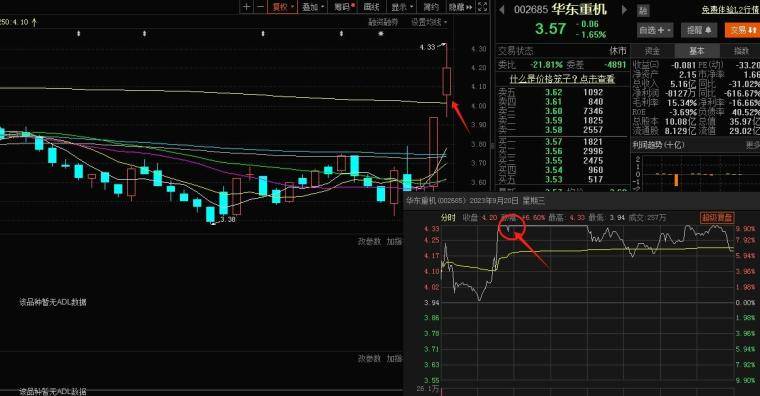Screen dimensions: 760x396
Task: Click first 加指 link next to 改参数
Action: click(394, 241)
